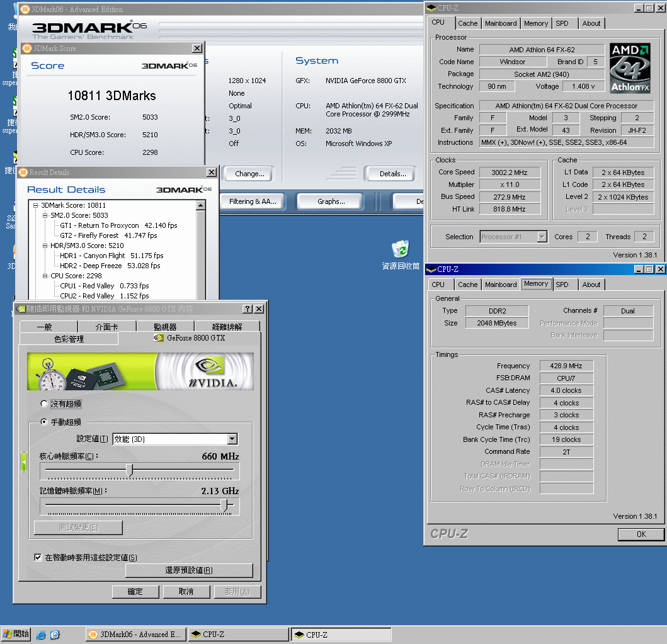
Task: Open About tab in top CPU-Z window
Action: pyautogui.click(x=591, y=23)
